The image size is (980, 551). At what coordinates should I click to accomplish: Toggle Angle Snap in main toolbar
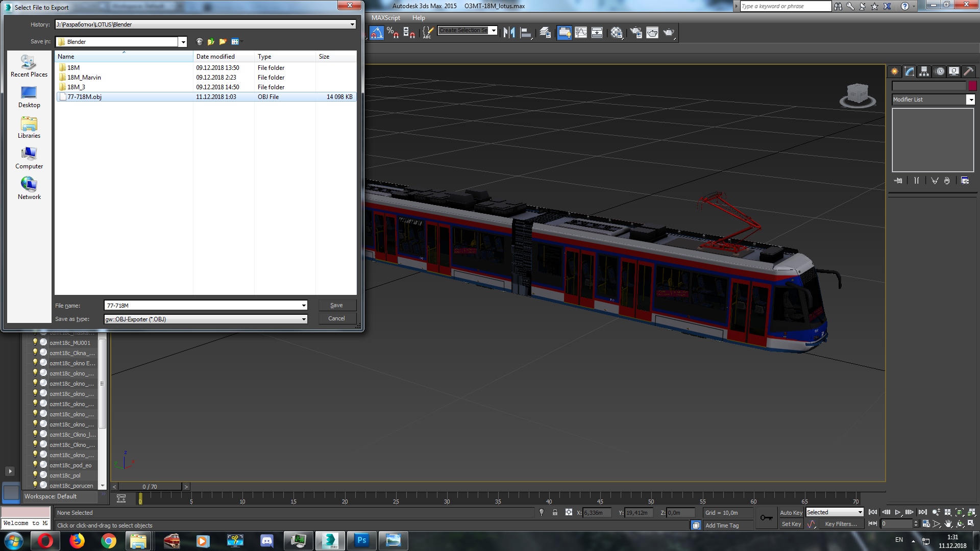(x=377, y=33)
